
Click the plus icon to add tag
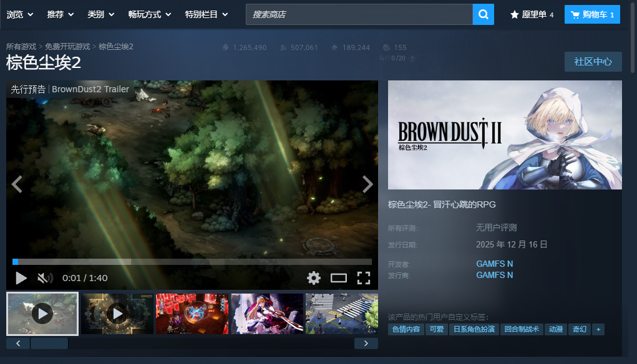click(598, 329)
